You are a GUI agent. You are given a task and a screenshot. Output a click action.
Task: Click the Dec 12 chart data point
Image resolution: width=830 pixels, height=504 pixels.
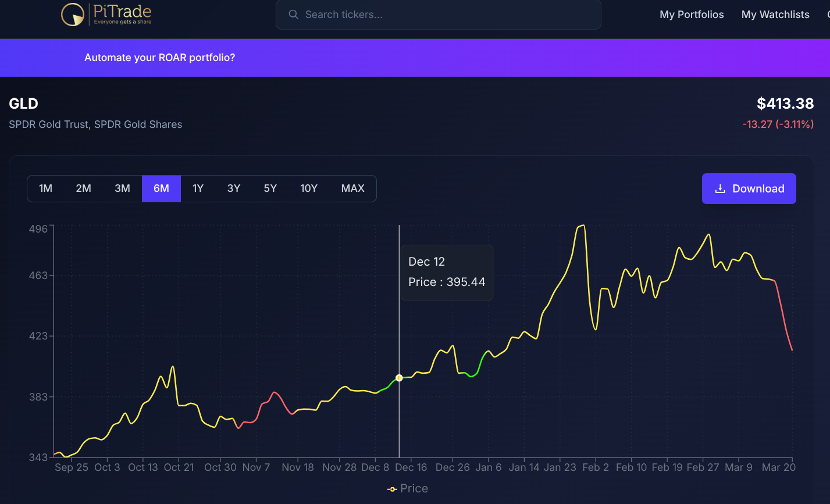pyautogui.click(x=399, y=378)
